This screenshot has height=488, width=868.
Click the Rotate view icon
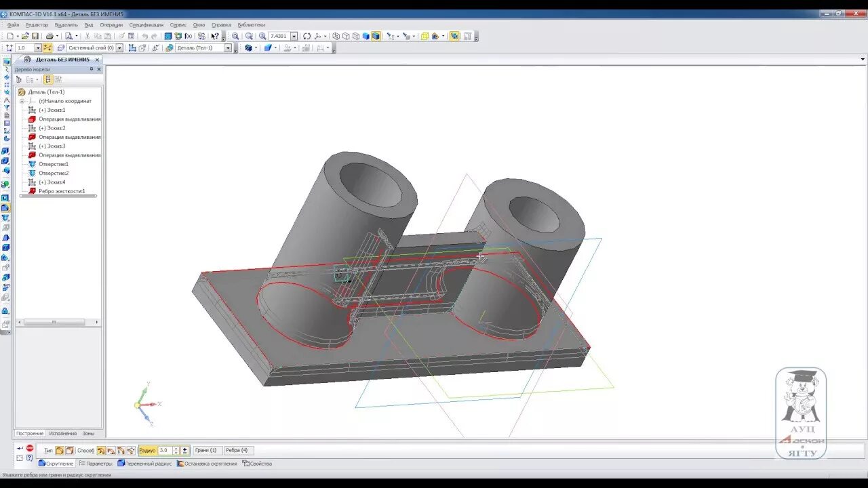pos(307,36)
